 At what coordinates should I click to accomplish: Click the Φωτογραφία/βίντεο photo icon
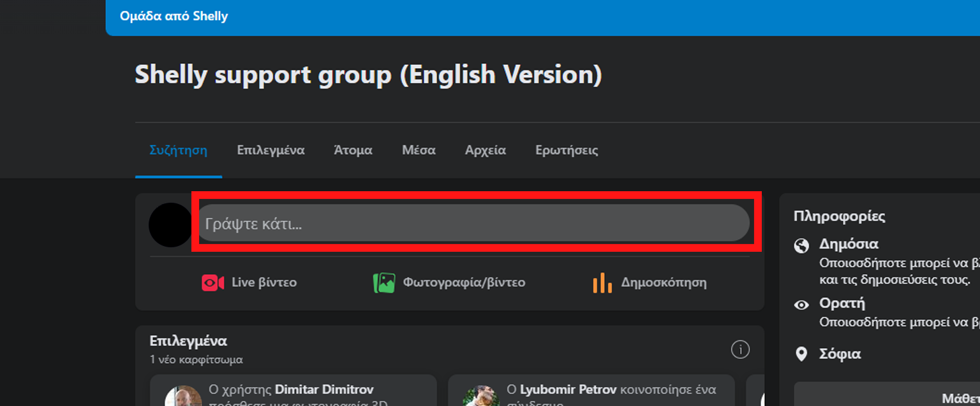pos(384,282)
